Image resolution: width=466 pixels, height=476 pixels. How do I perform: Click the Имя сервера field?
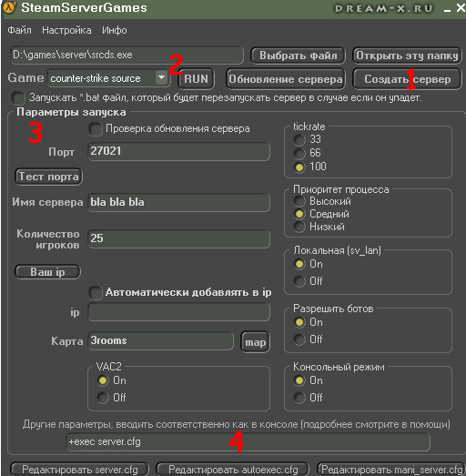coord(179,202)
